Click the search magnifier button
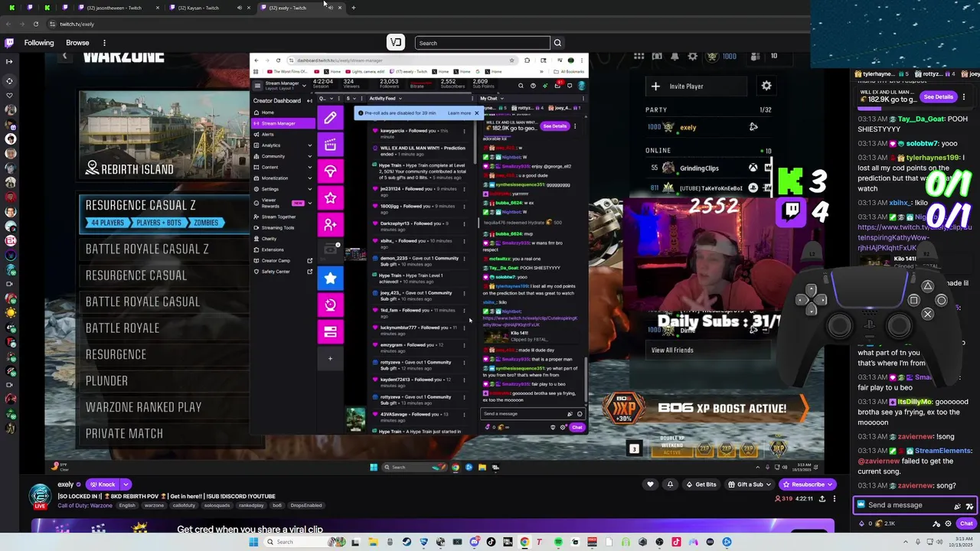 (x=557, y=43)
